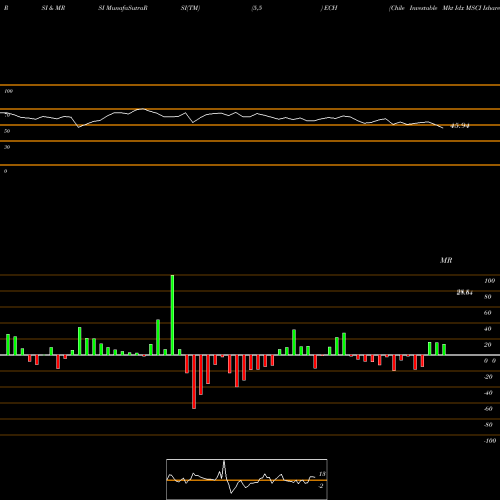
Task: Click the longest red MR bar
Action: coord(194,382)
